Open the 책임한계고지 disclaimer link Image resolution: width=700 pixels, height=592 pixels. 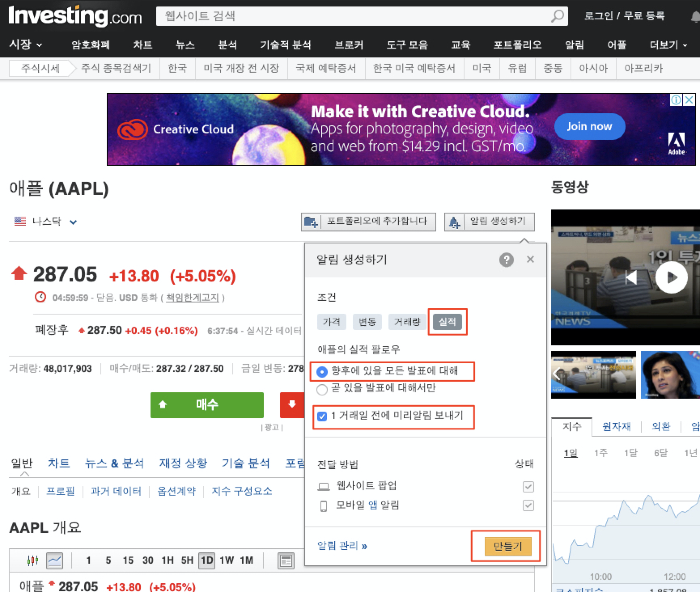click(x=193, y=298)
